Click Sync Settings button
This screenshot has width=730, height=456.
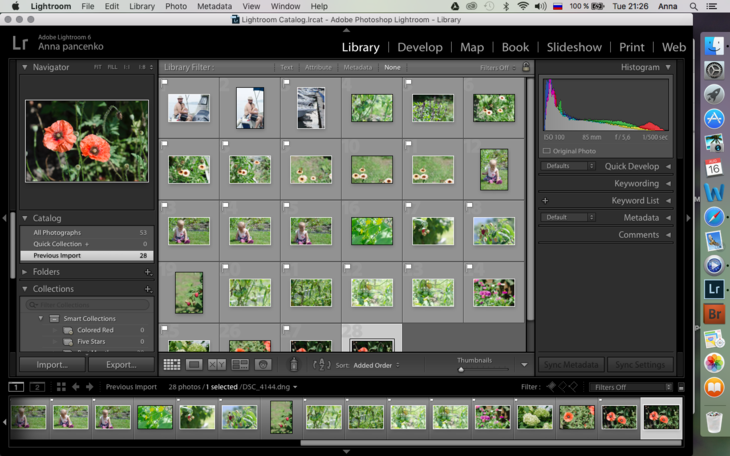coord(640,365)
